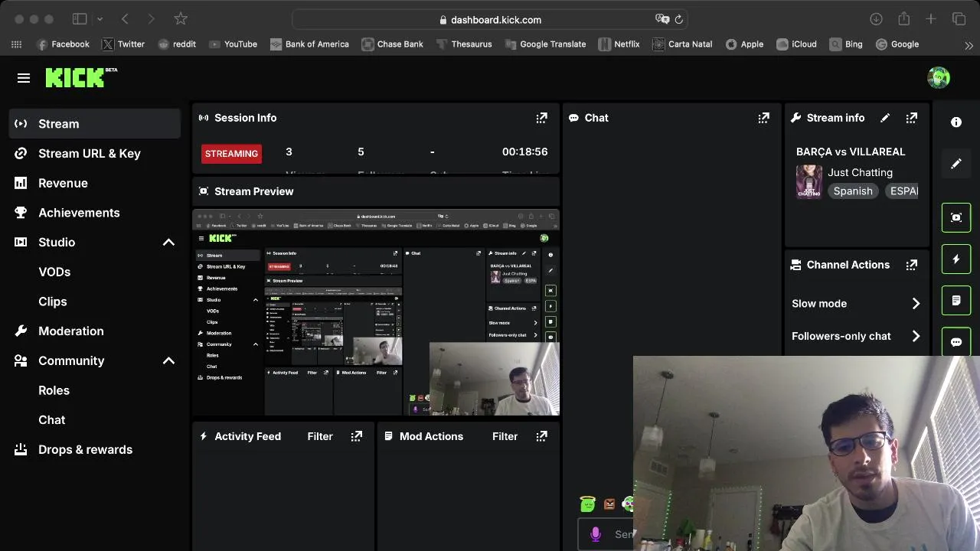Pop out the Chat panel
Image resolution: width=980 pixels, height=551 pixels.
coord(763,118)
